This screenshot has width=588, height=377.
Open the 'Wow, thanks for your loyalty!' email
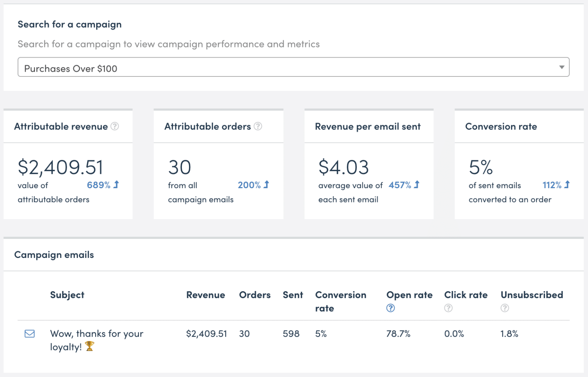(97, 340)
